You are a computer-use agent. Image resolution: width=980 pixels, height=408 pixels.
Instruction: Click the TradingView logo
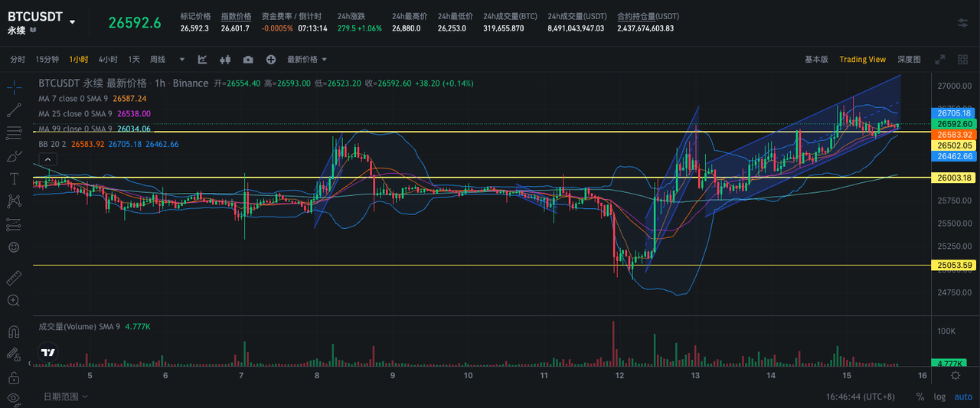48,354
